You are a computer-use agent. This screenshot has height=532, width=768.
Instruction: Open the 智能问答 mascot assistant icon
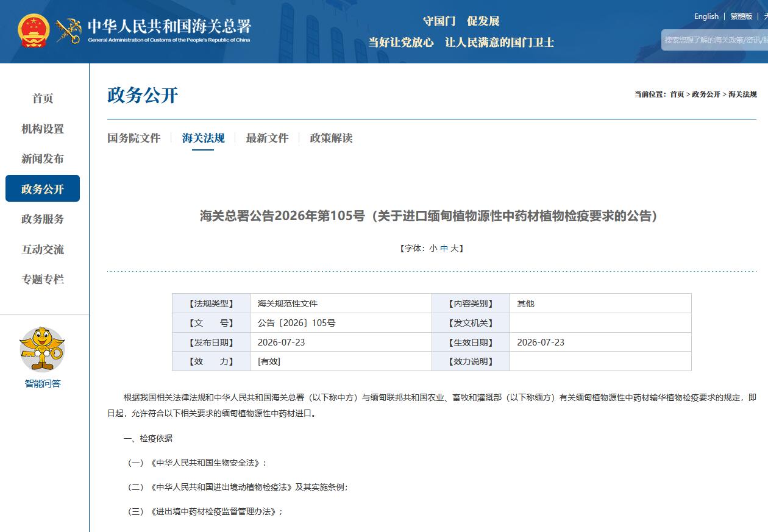coord(42,349)
